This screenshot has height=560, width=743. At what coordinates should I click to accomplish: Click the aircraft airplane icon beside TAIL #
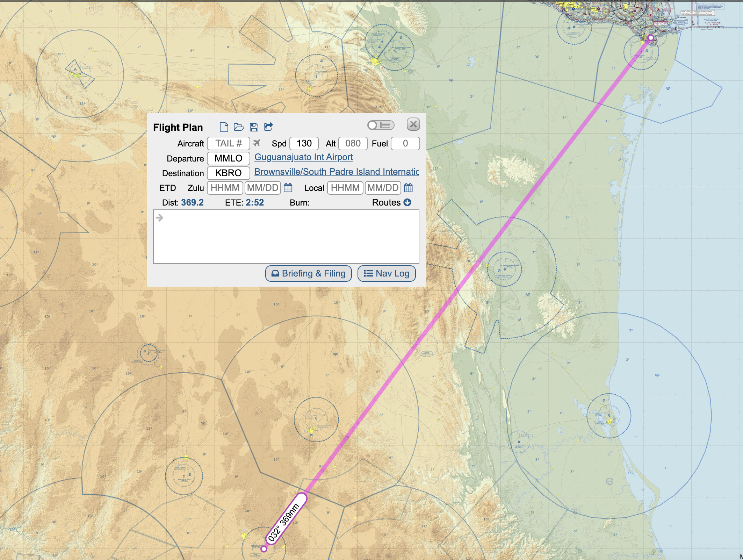(x=257, y=143)
